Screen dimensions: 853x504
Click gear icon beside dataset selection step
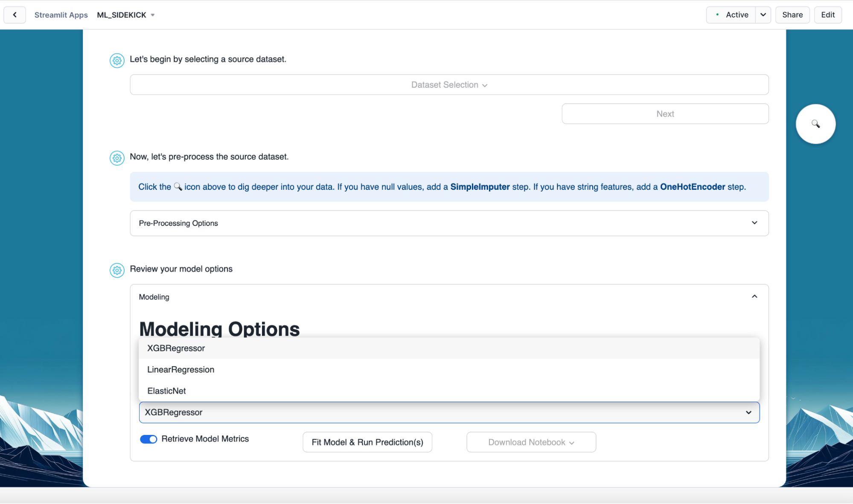(x=117, y=60)
